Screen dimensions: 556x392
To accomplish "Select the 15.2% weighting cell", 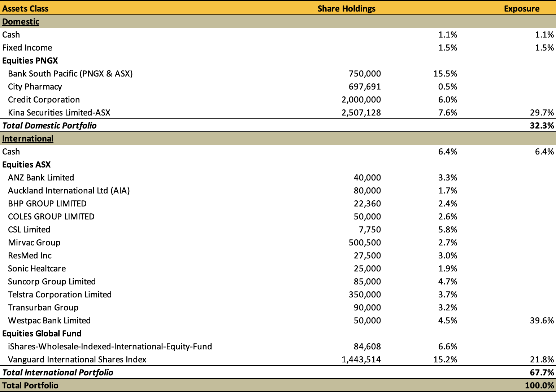I will tap(445, 360).
